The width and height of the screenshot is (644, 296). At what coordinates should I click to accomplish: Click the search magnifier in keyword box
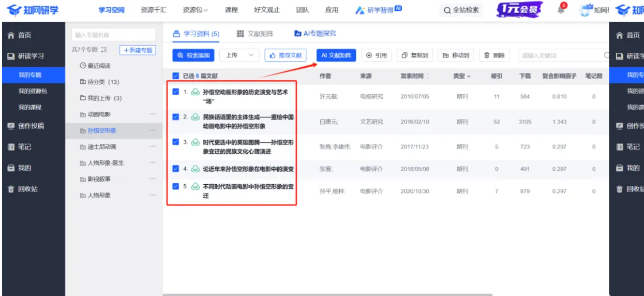pos(606,55)
